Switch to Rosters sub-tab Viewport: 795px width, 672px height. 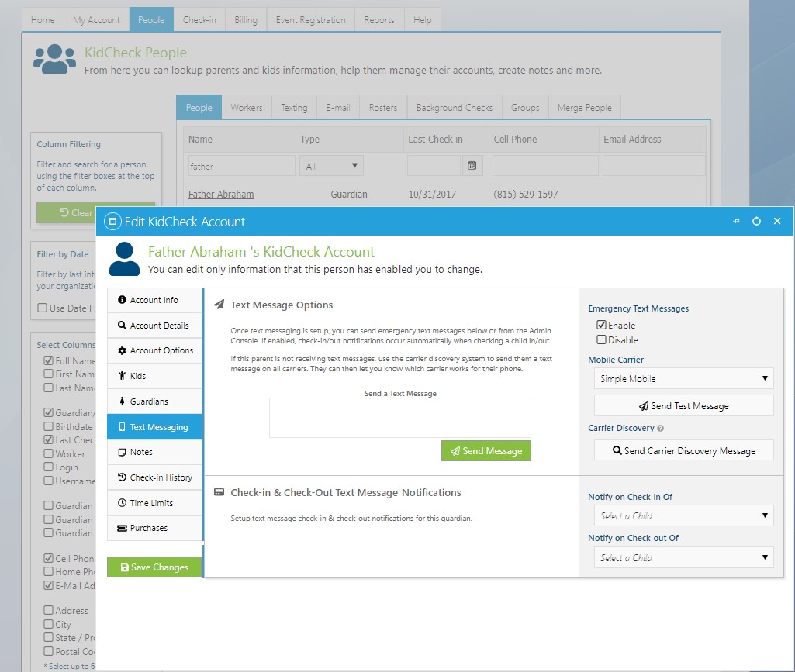point(383,108)
